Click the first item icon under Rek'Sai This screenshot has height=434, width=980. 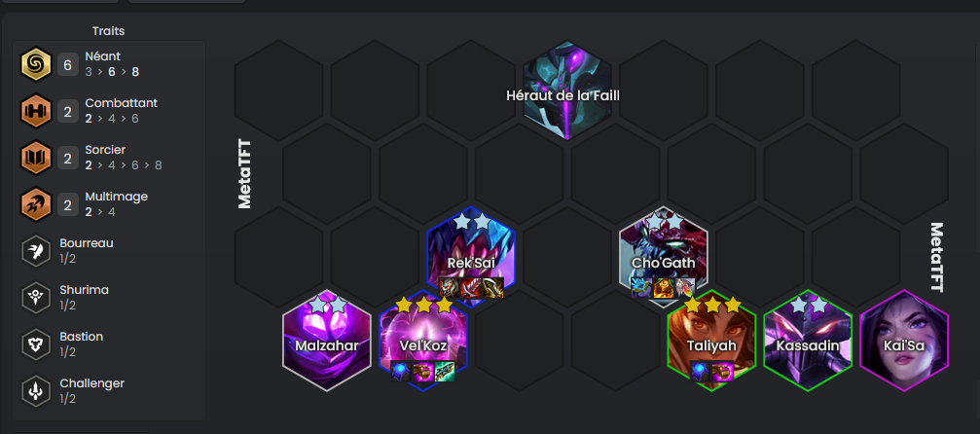pyautogui.click(x=450, y=288)
